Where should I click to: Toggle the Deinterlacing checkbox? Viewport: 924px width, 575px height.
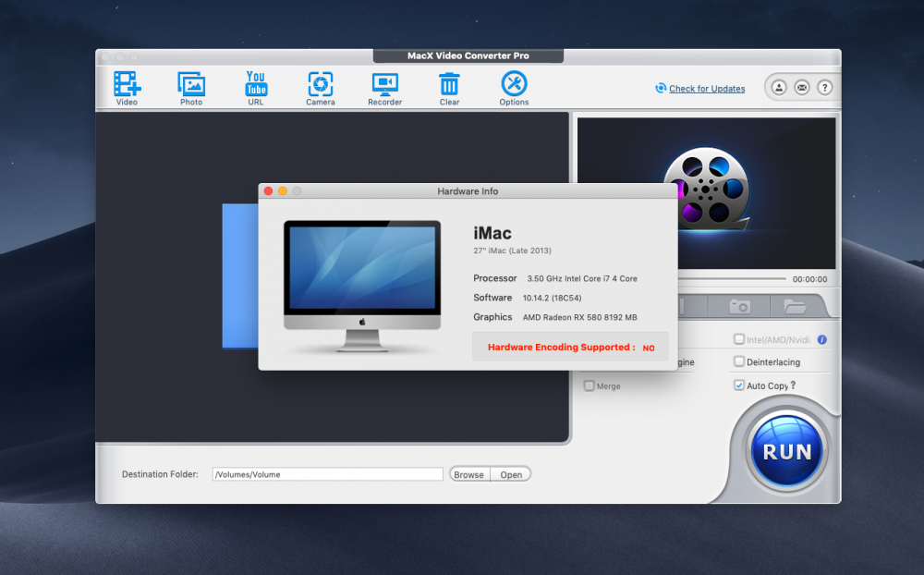point(739,361)
